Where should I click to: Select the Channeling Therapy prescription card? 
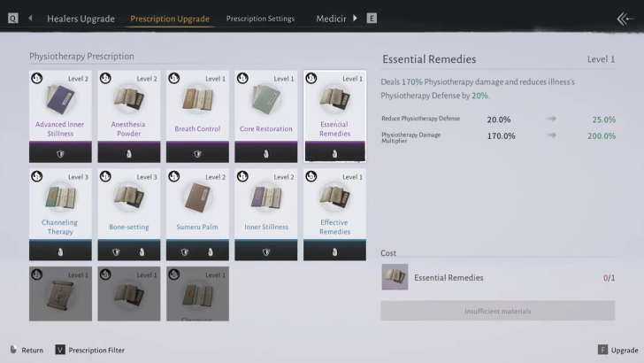pos(60,214)
